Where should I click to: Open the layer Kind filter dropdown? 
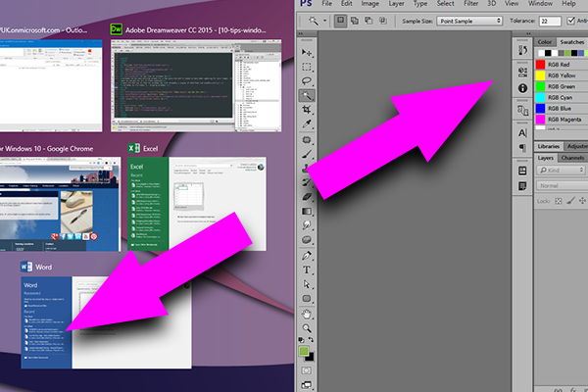(x=562, y=170)
